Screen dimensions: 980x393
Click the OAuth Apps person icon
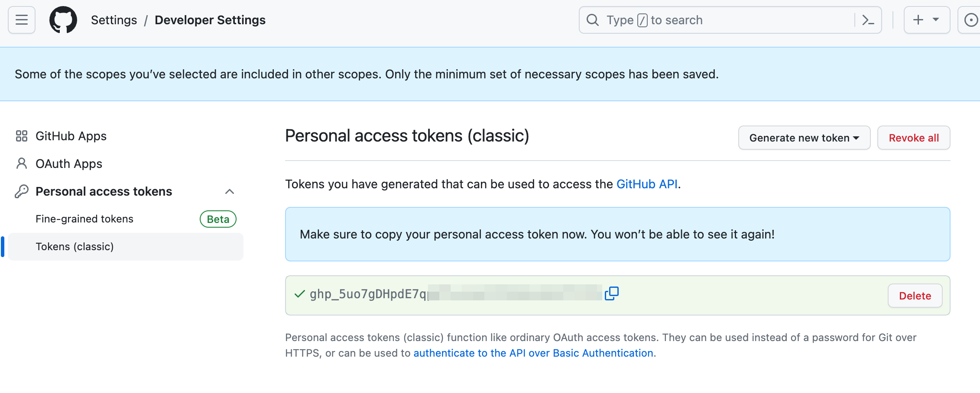[21, 164]
